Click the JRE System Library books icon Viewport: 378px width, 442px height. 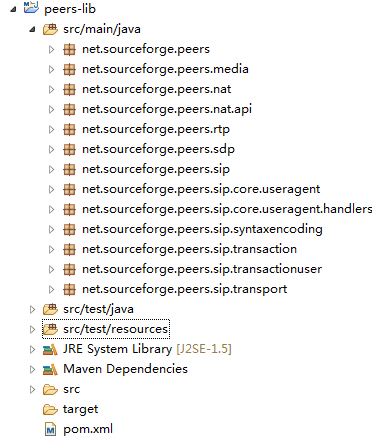pos(50,349)
